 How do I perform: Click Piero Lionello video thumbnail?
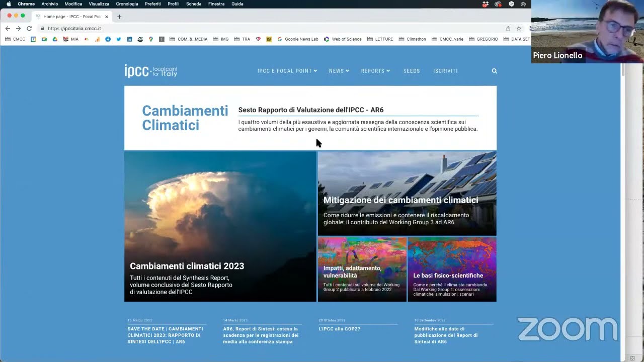coord(588,31)
